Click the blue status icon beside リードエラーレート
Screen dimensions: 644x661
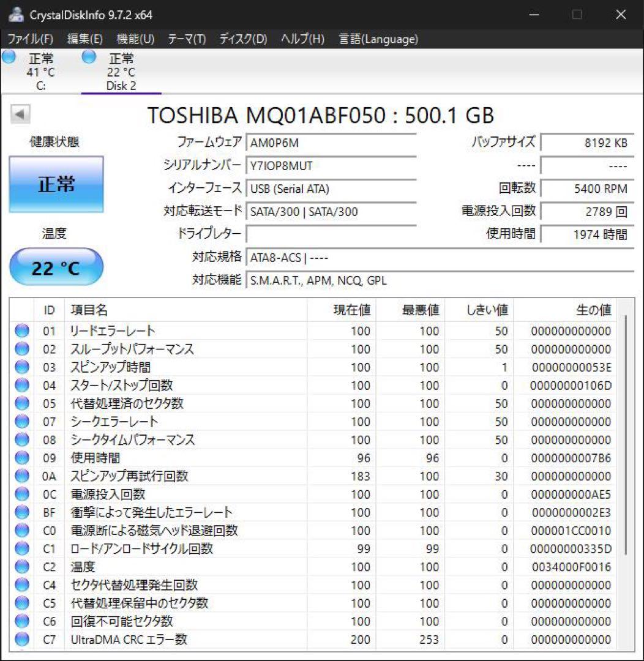pyautogui.click(x=21, y=331)
